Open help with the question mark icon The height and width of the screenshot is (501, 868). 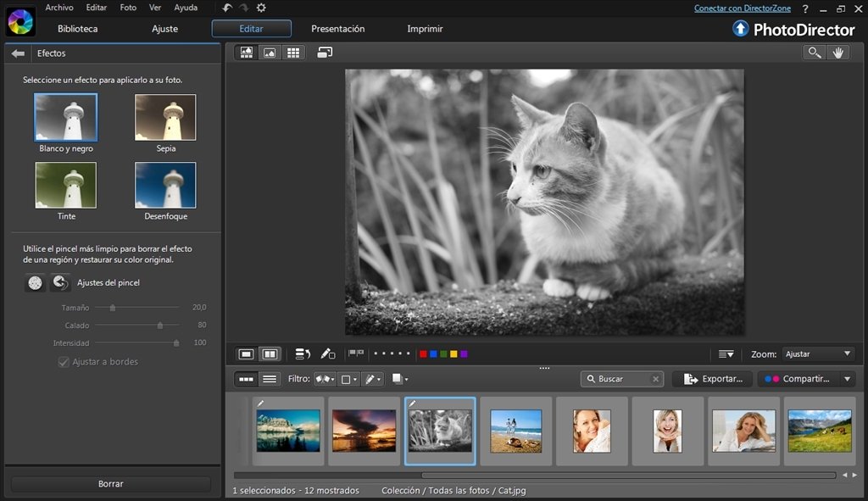pos(805,8)
